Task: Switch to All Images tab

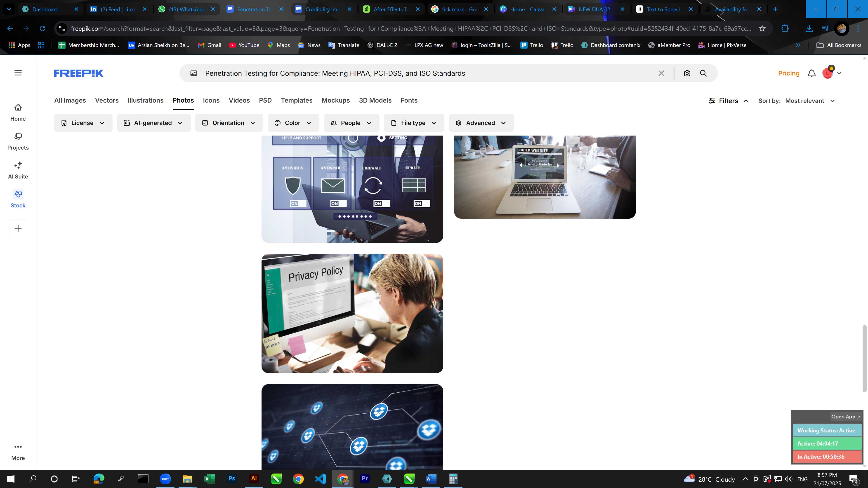Action: click(70, 100)
